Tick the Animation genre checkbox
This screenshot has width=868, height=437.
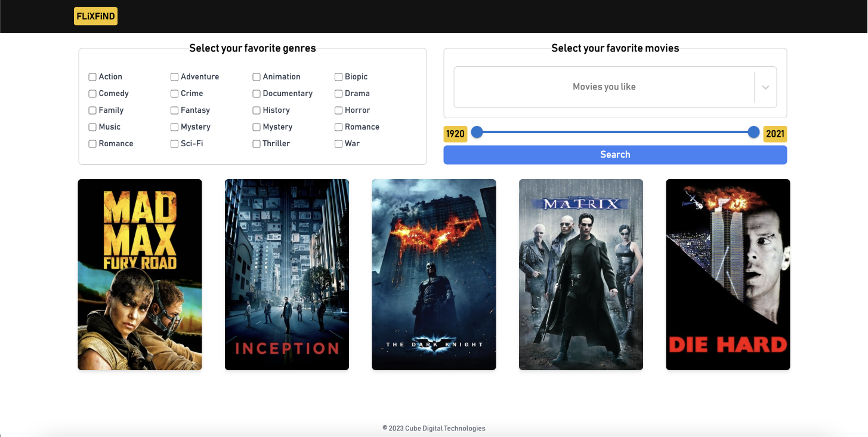(x=257, y=77)
